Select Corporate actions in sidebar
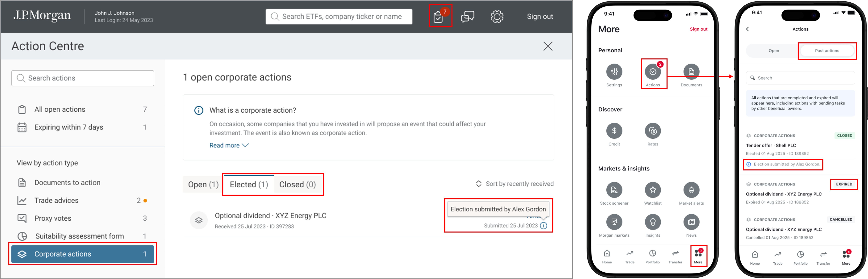 [x=83, y=254]
